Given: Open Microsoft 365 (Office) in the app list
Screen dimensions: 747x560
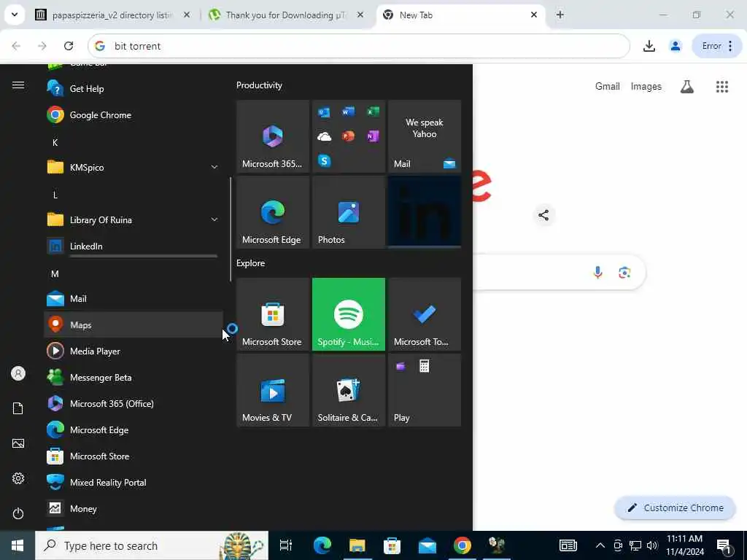Looking at the screenshot, I should (133, 403).
